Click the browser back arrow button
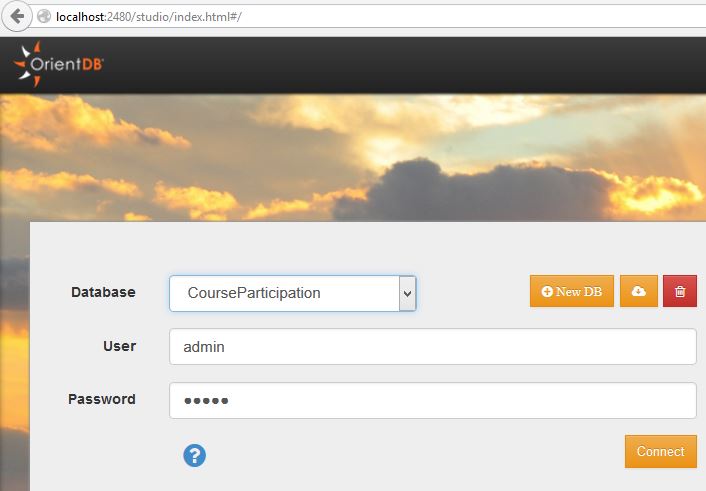 pos(17,17)
